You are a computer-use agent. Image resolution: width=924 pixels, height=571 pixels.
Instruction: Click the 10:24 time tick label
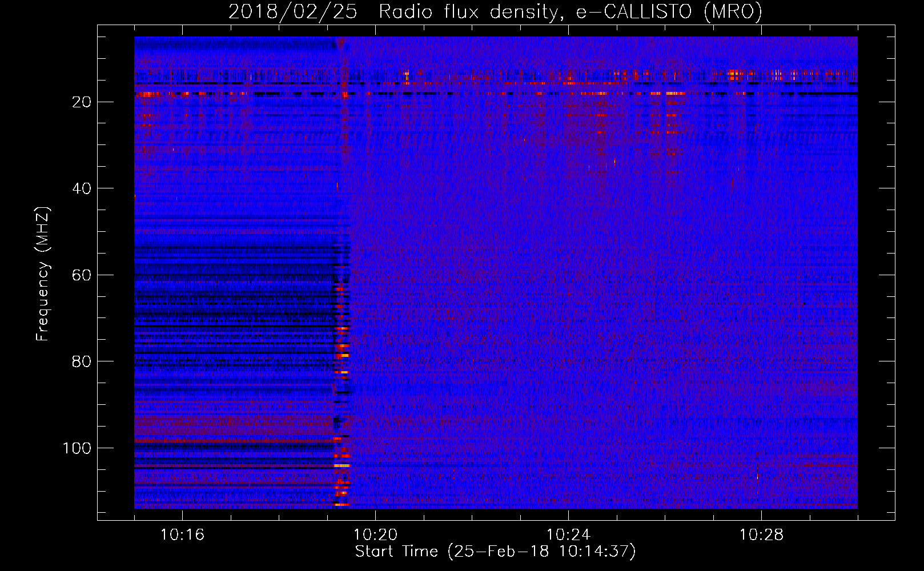click(568, 535)
